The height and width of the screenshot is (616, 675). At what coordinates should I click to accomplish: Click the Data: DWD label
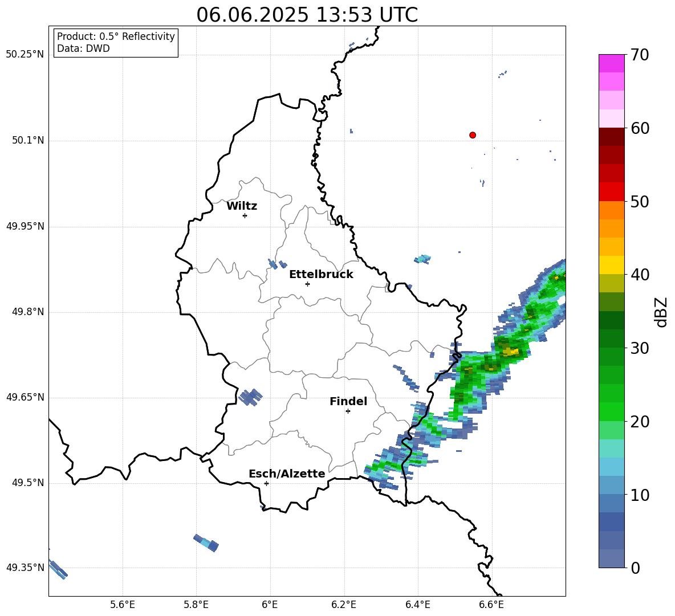click(83, 48)
